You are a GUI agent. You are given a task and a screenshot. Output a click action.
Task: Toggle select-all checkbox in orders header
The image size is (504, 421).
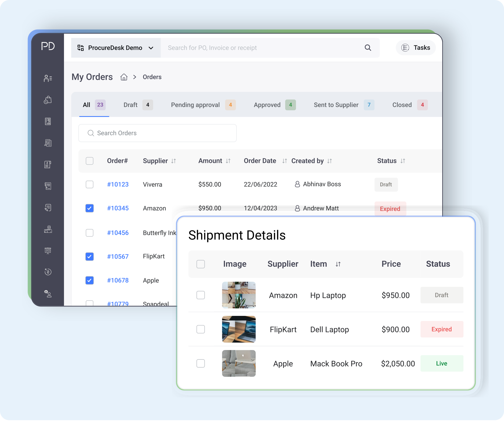click(90, 161)
